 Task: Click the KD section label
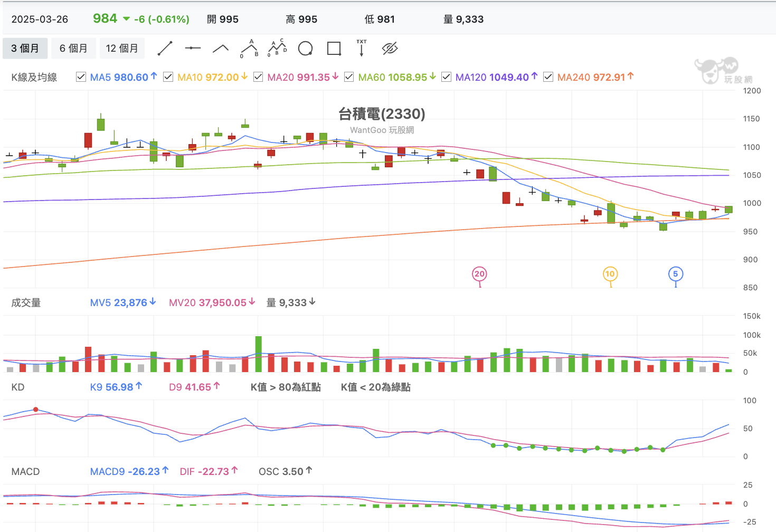18,387
